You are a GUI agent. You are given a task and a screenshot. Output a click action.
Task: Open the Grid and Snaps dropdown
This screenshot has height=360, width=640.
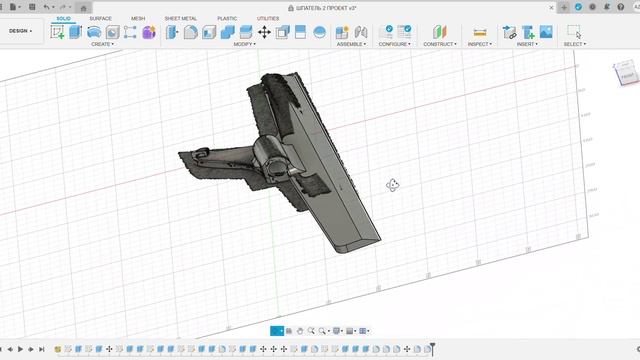(x=351, y=331)
